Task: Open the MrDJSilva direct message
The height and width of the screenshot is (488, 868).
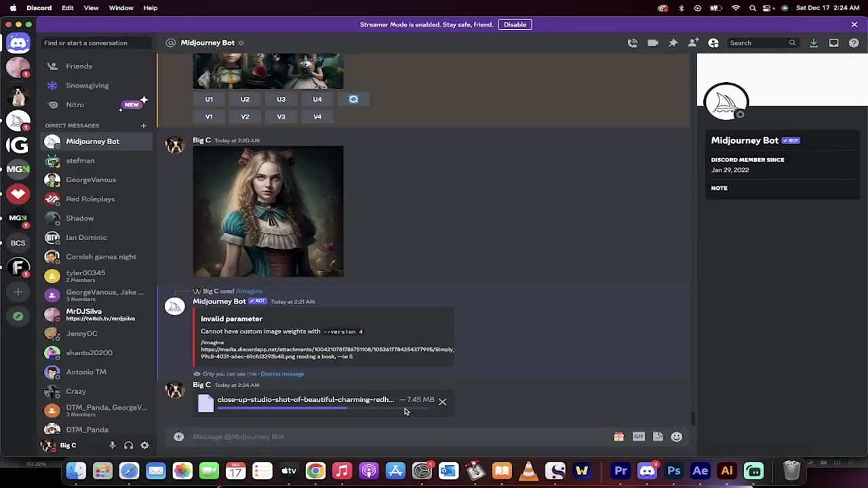Action: pos(98,314)
